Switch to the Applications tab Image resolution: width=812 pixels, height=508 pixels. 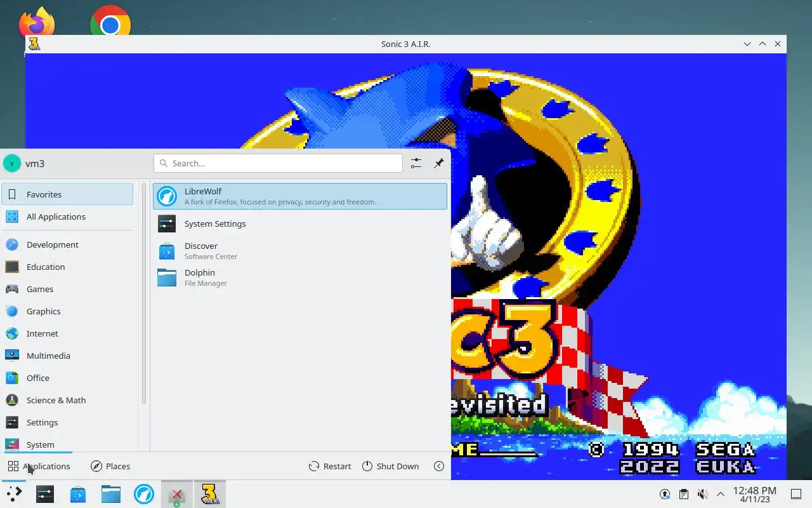pos(39,466)
